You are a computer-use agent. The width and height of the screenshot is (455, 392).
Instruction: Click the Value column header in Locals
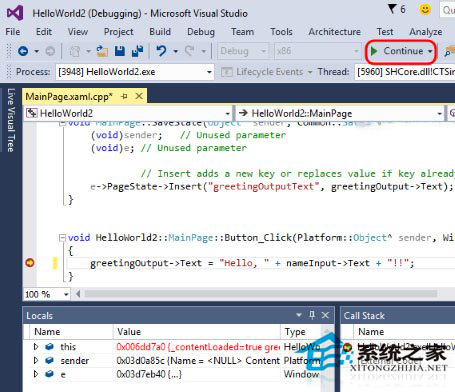pyautogui.click(x=129, y=332)
